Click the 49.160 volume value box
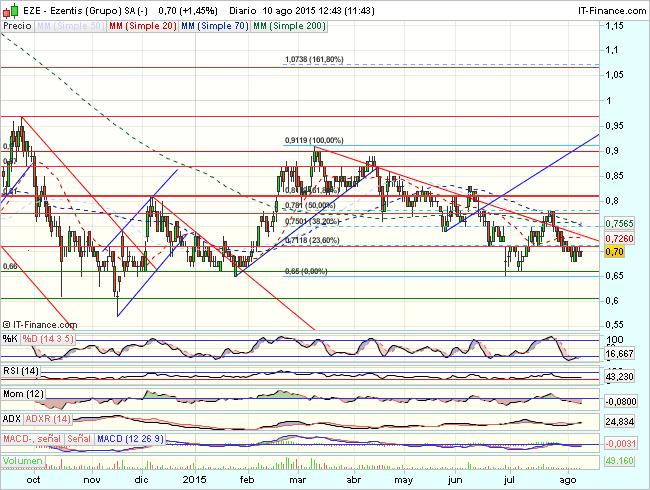This screenshot has height=490, width=650. [x=619, y=461]
